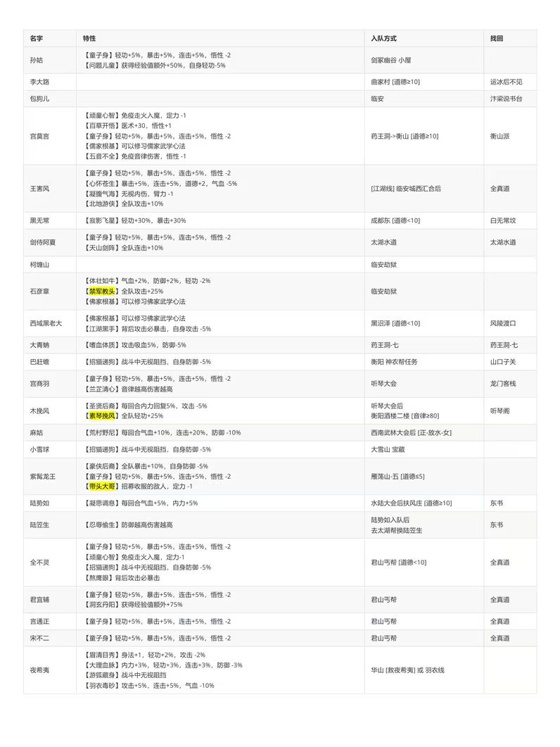Click the 【北地游侠】全队攻击+10% line
The image size is (560, 747).
tap(123, 204)
